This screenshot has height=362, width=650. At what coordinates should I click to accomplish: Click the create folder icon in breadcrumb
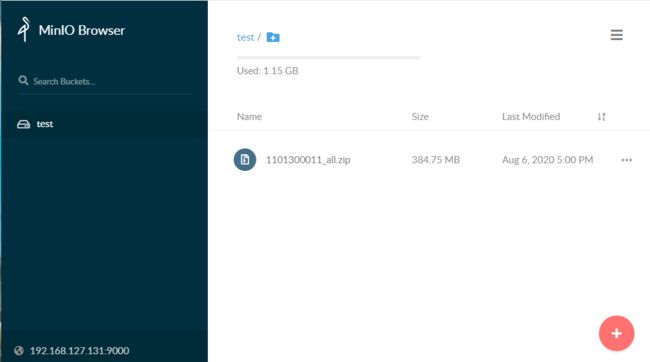[x=273, y=37]
